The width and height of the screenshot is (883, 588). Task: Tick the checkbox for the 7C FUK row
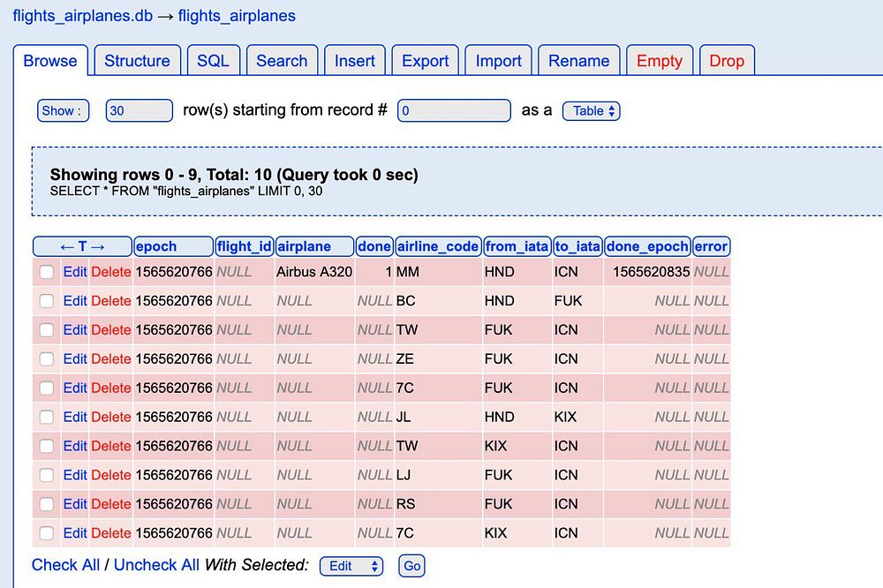tap(47, 388)
